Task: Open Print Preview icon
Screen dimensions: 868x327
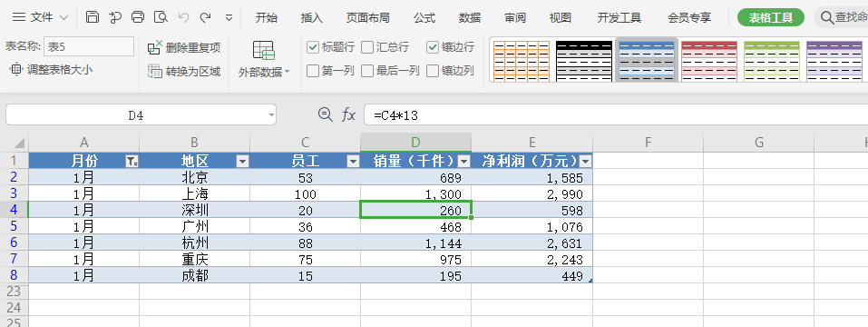Action: (x=161, y=17)
